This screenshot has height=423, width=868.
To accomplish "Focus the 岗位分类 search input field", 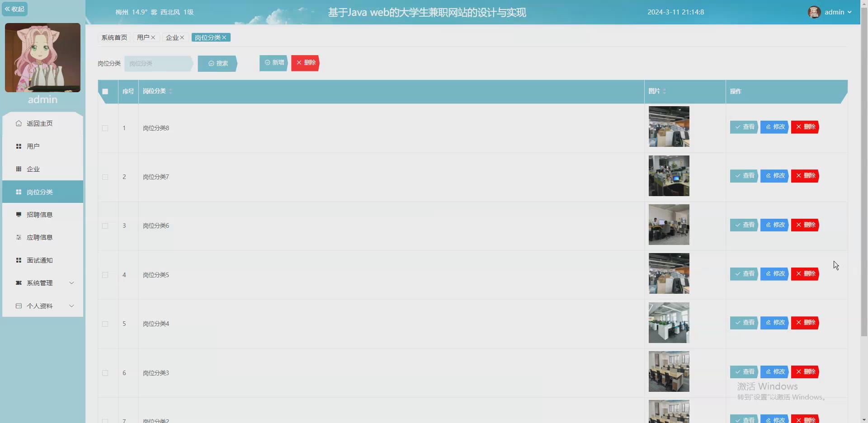I will pos(158,64).
